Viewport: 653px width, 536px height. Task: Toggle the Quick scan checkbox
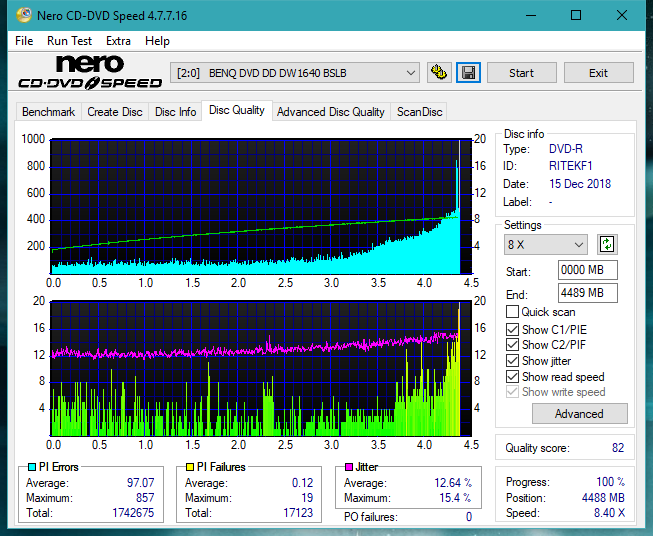[x=512, y=312]
